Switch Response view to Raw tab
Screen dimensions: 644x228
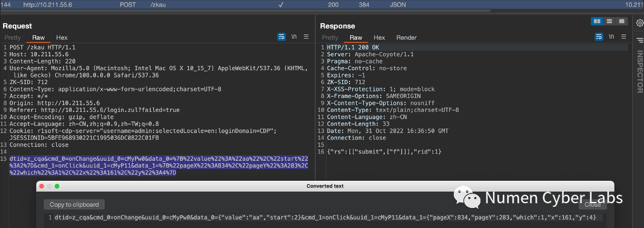coord(355,37)
